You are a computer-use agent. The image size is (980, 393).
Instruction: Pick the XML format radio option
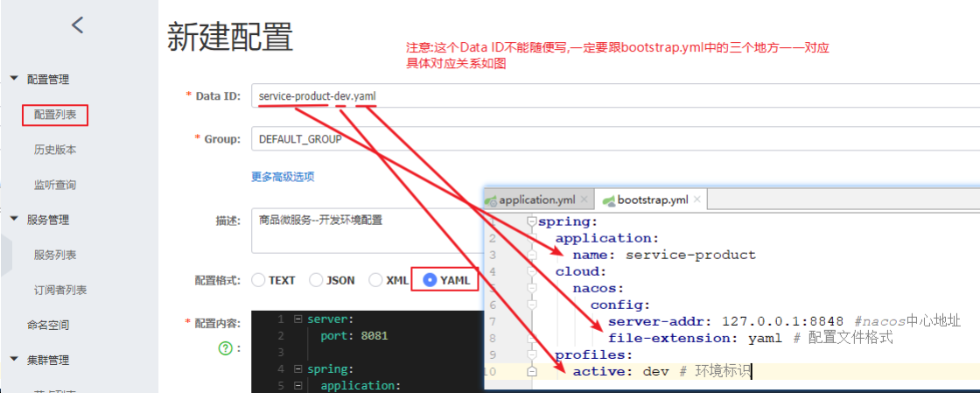(376, 280)
